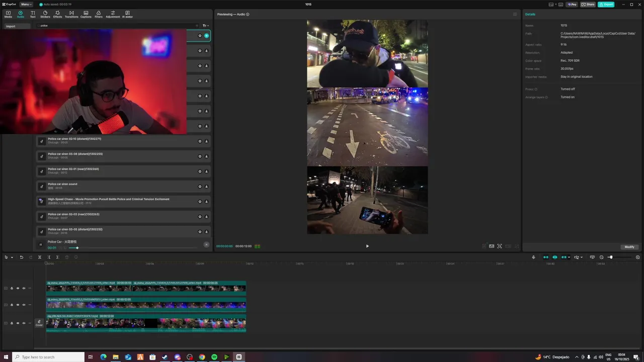Click the preview fullscreen scan icon

500,246
